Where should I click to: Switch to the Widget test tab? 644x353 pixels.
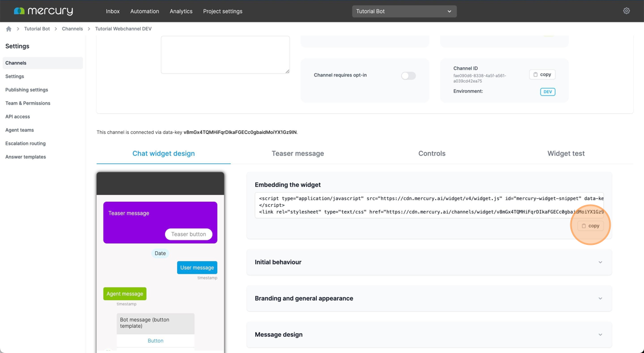click(566, 154)
